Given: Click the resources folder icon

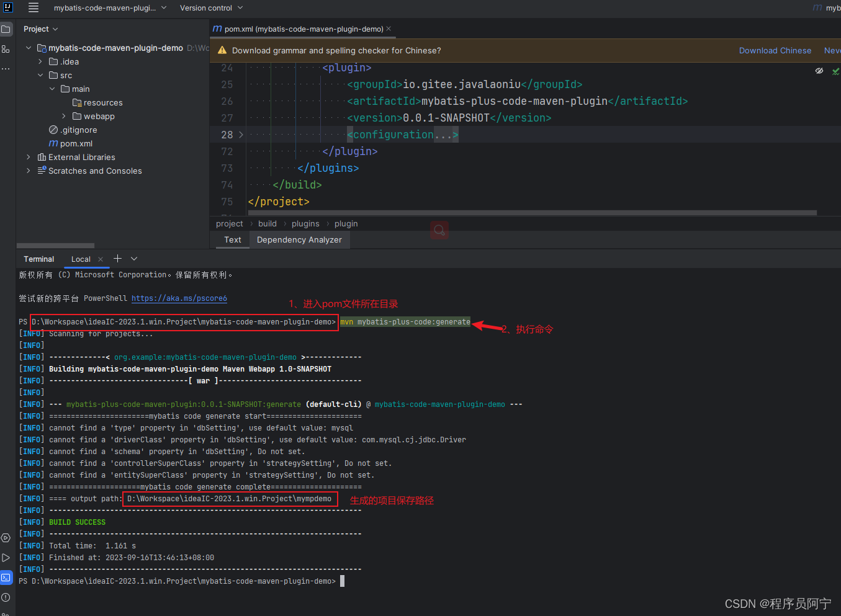Looking at the screenshot, I should tap(77, 102).
